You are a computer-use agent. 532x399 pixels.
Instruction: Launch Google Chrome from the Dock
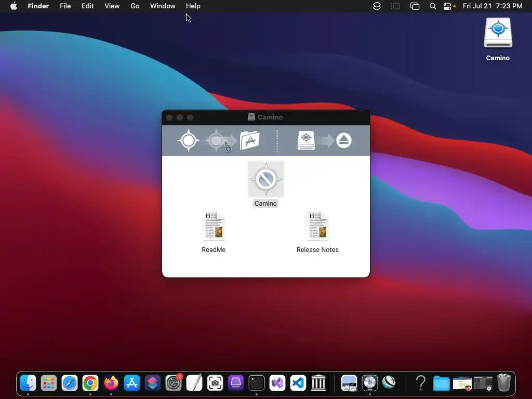point(90,383)
